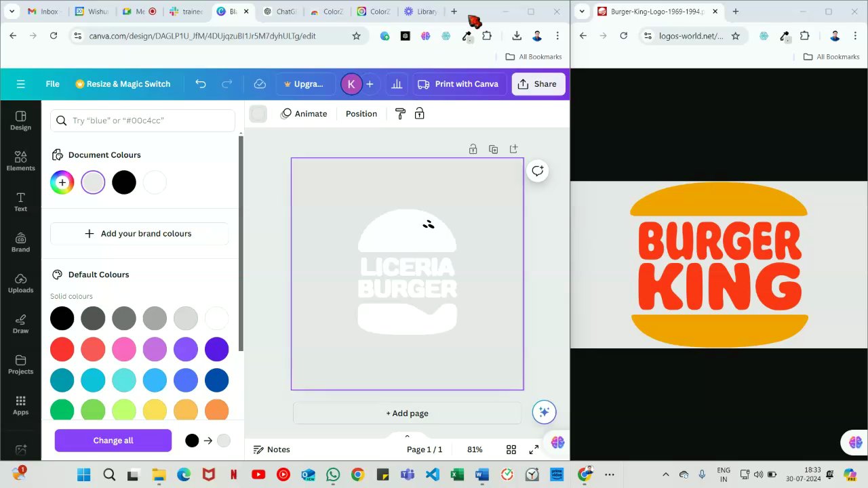Add a new page using icon above canvas
Image resolution: width=868 pixels, height=488 pixels.
point(513,149)
